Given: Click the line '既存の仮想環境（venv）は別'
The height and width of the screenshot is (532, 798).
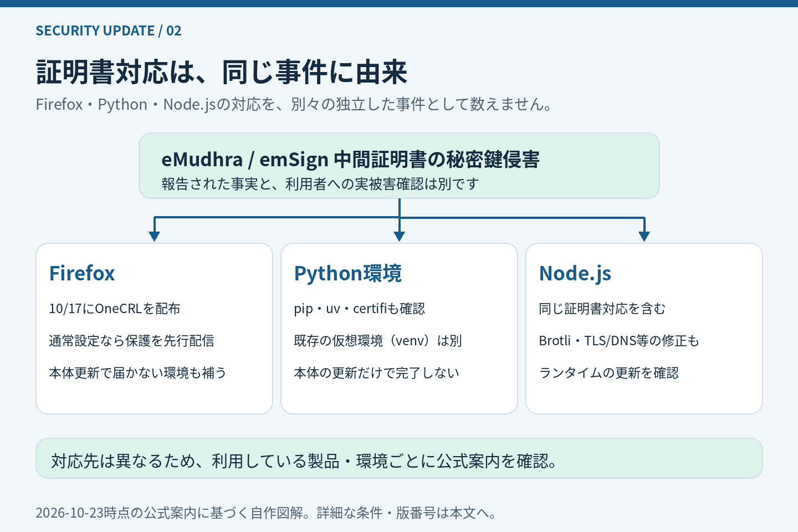Looking at the screenshot, I should click(x=378, y=341).
